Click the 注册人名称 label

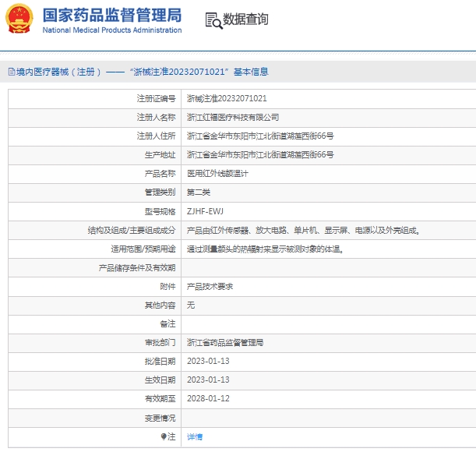(156, 117)
